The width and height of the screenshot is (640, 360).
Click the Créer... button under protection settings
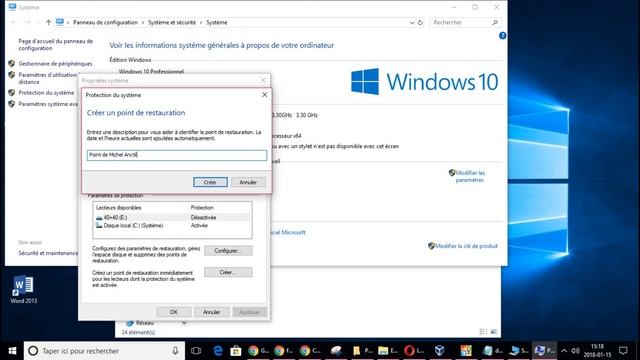point(228,272)
